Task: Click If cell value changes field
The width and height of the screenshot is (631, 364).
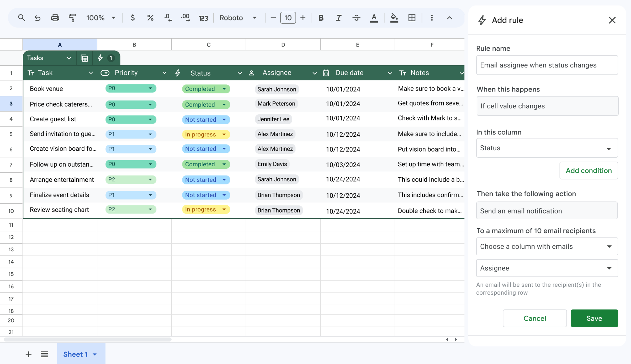Action: click(x=547, y=106)
